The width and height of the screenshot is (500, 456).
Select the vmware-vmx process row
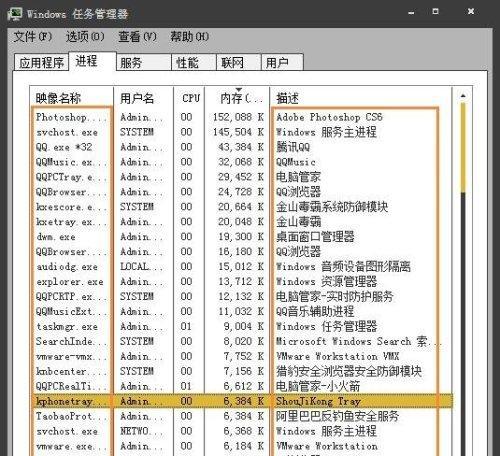tap(241, 356)
